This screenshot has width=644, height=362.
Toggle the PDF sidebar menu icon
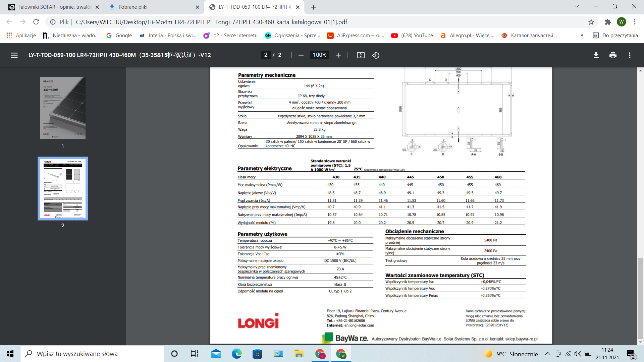coord(14,55)
